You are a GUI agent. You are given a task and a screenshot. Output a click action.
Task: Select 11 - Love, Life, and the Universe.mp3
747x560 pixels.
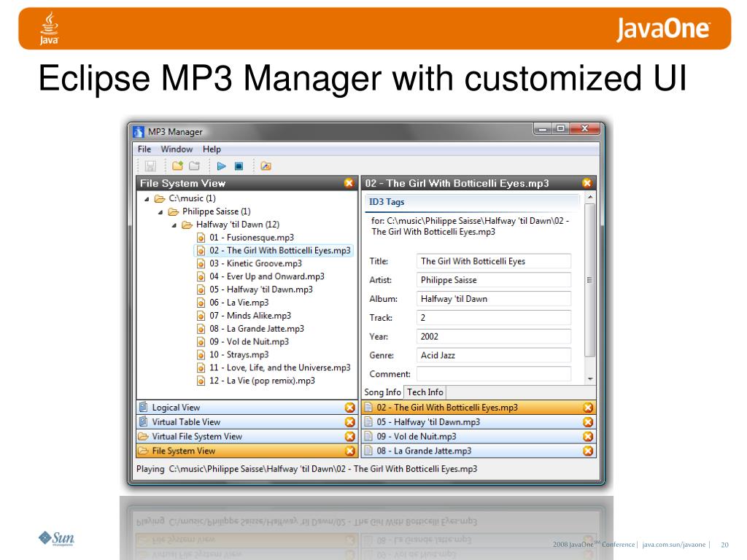coord(279,367)
